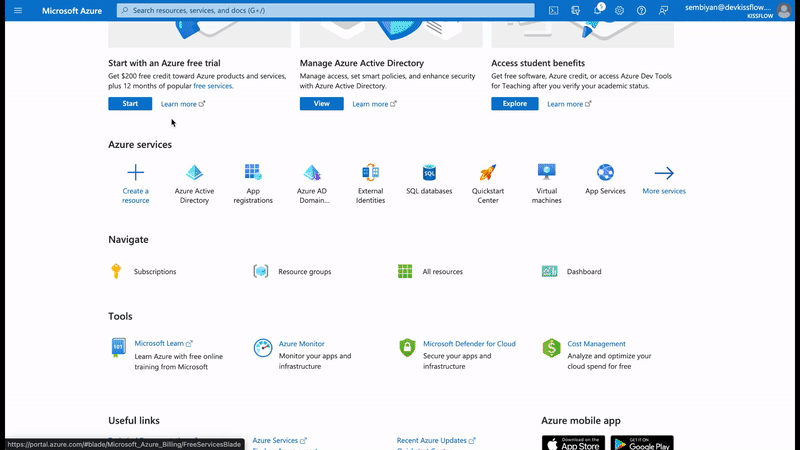
Task: Open Learn more under Access student benefits
Action: point(569,104)
